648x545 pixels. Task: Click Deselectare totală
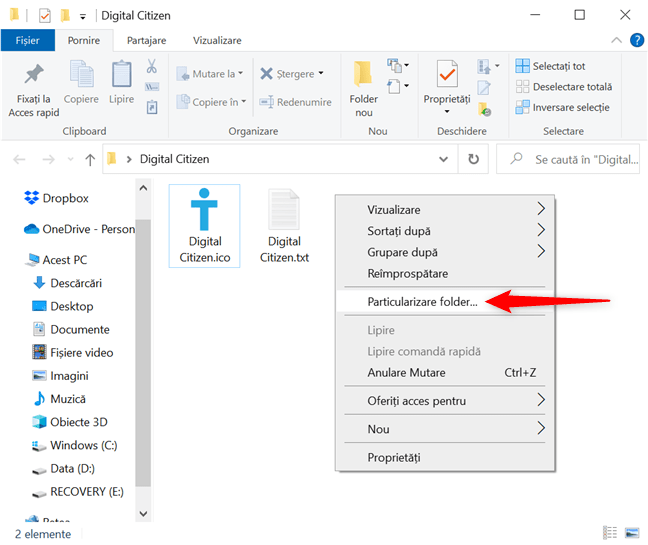coord(564,87)
